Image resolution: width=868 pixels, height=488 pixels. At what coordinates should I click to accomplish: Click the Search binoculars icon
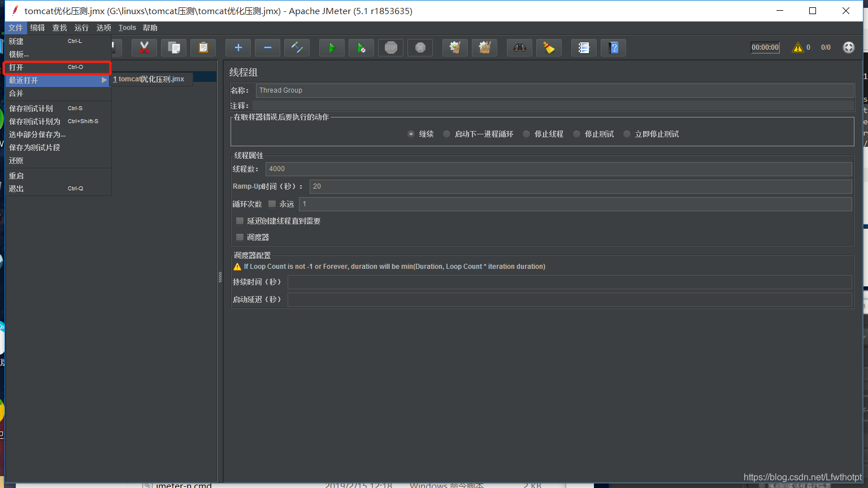click(x=519, y=48)
